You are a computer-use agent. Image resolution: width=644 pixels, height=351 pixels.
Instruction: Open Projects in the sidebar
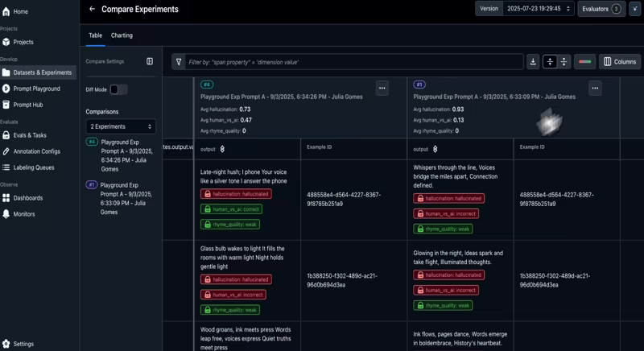tap(18, 42)
